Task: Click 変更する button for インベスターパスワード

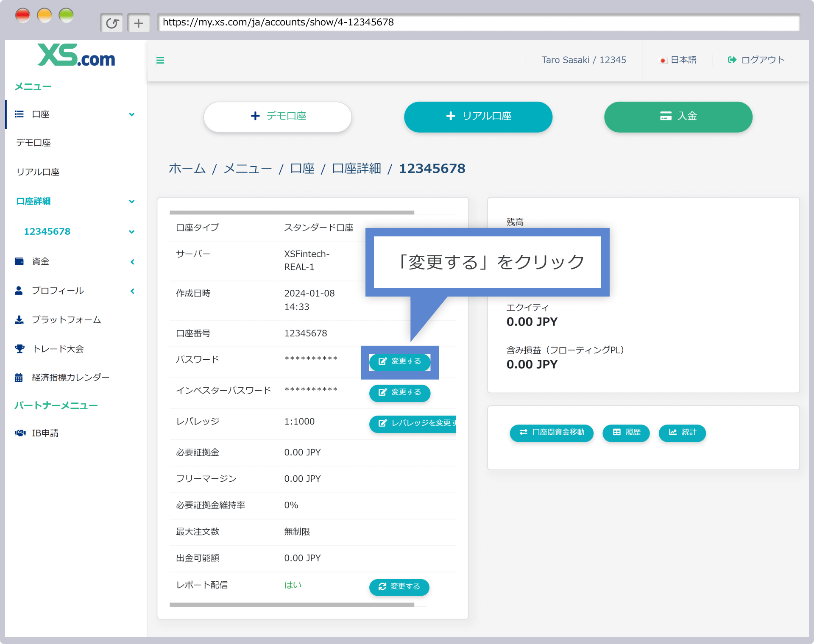Action: pyautogui.click(x=400, y=392)
